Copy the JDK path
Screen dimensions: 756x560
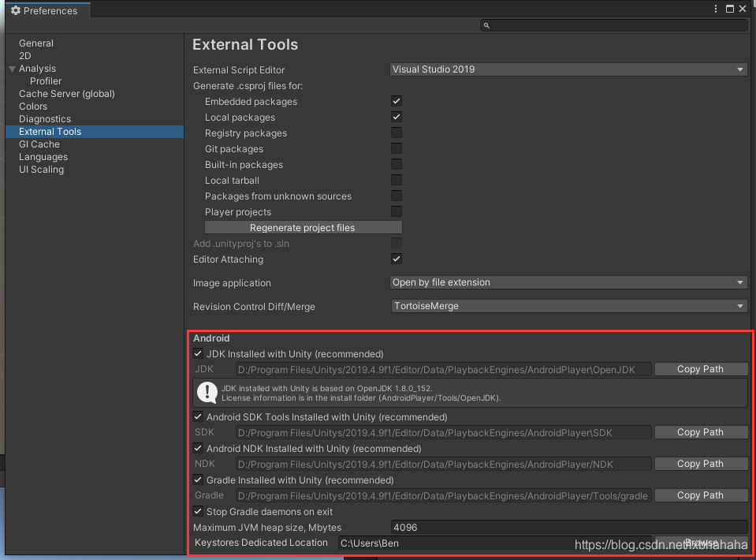[x=701, y=369]
